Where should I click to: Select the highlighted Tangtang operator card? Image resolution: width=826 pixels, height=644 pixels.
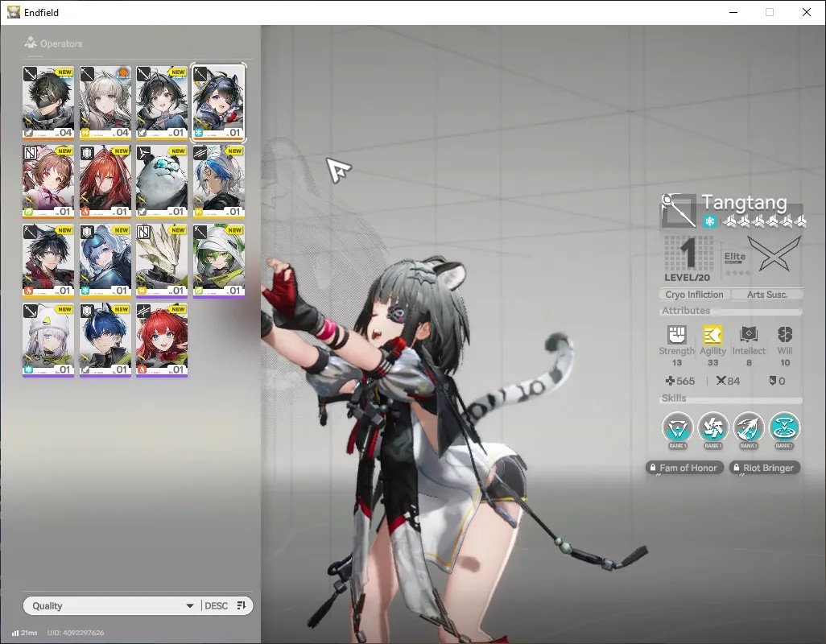coord(218,102)
